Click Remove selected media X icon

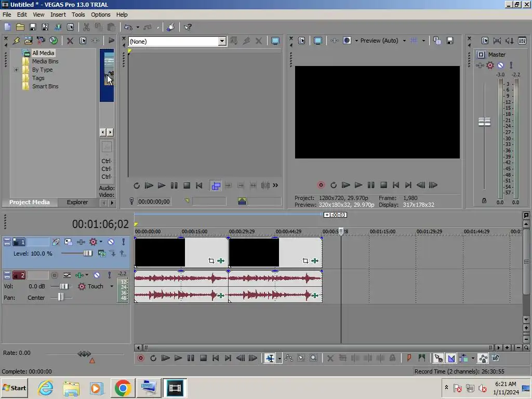pyautogui.click(x=70, y=41)
